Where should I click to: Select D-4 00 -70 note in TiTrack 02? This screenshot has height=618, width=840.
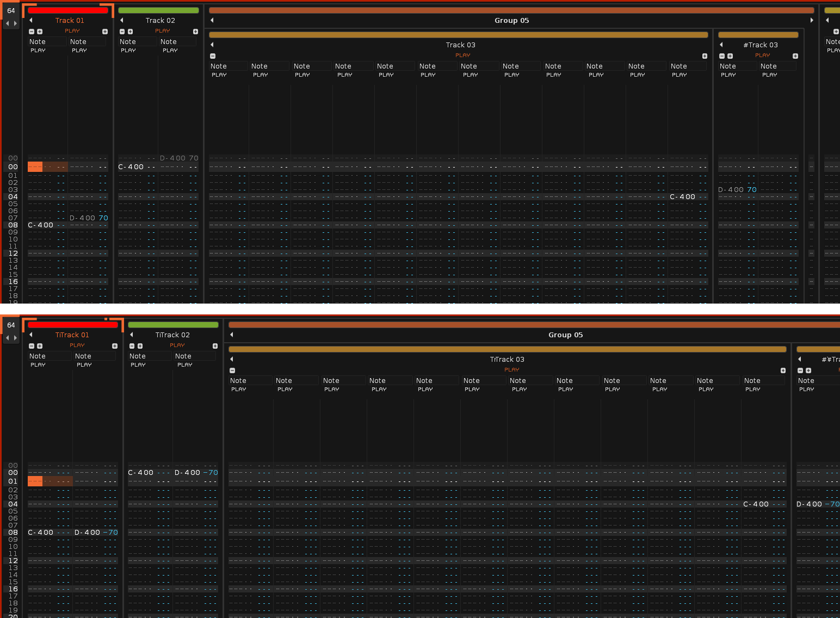point(196,473)
